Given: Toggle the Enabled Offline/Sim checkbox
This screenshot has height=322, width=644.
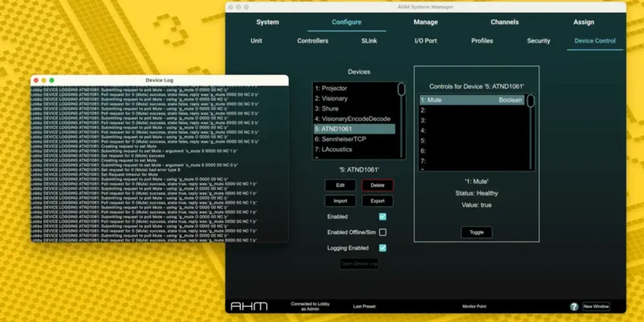Looking at the screenshot, I should [382, 232].
